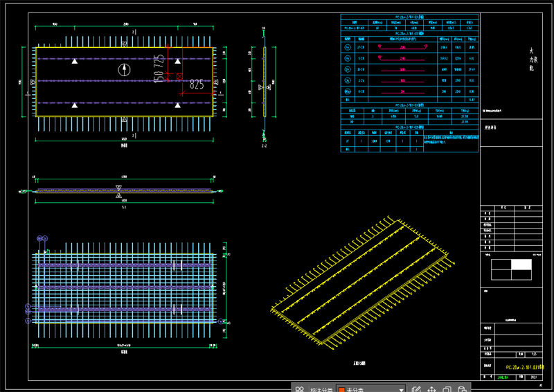Click the white key-plan rectangle in title block
Viewport: 554px width, 392px height.
pos(521,265)
